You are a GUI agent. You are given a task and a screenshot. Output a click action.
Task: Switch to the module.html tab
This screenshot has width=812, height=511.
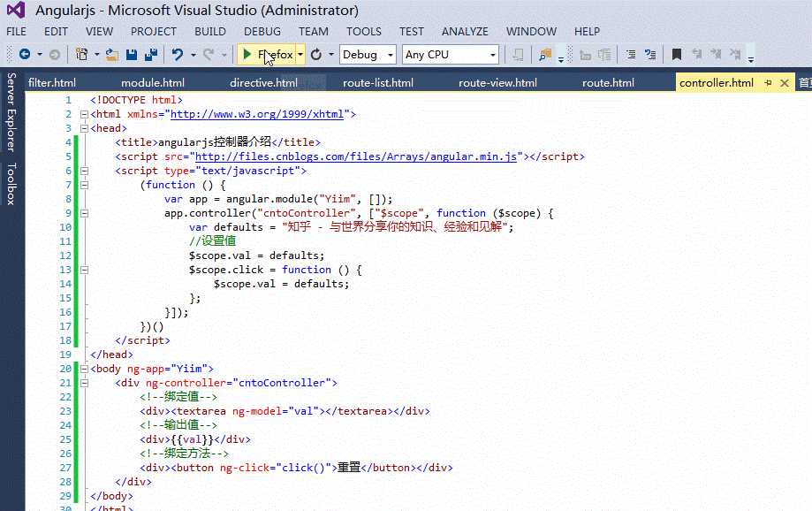153,82
